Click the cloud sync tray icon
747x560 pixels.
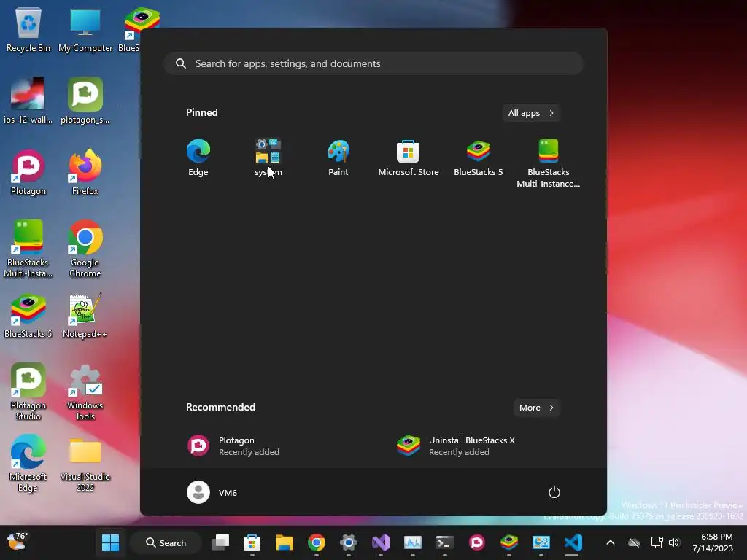634,542
